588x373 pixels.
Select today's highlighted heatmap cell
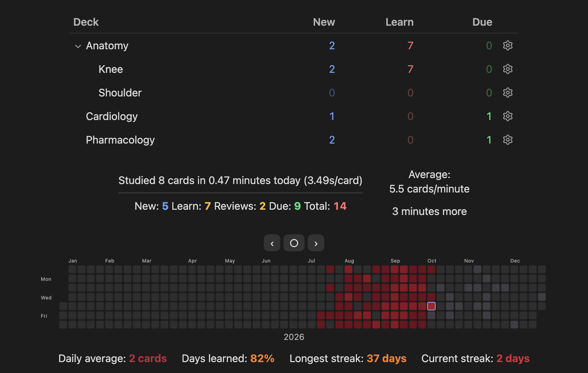pyautogui.click(x=431, y=306)
